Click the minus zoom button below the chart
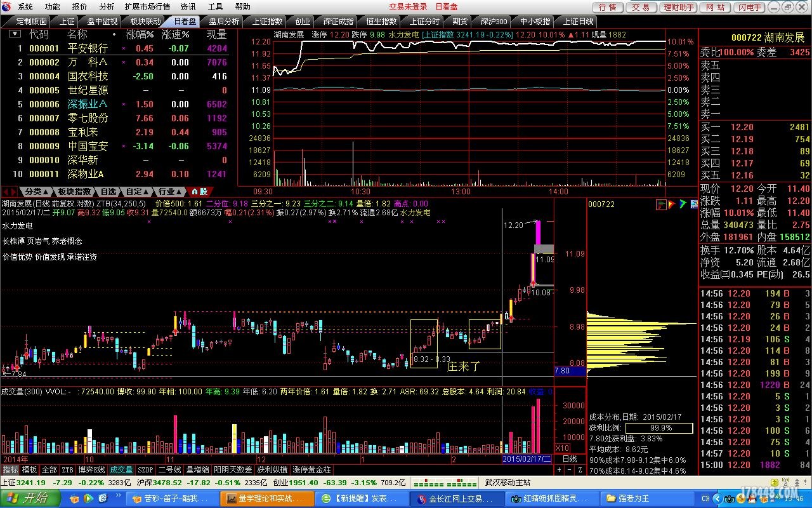812x508 pixels. tap(570, 470)
